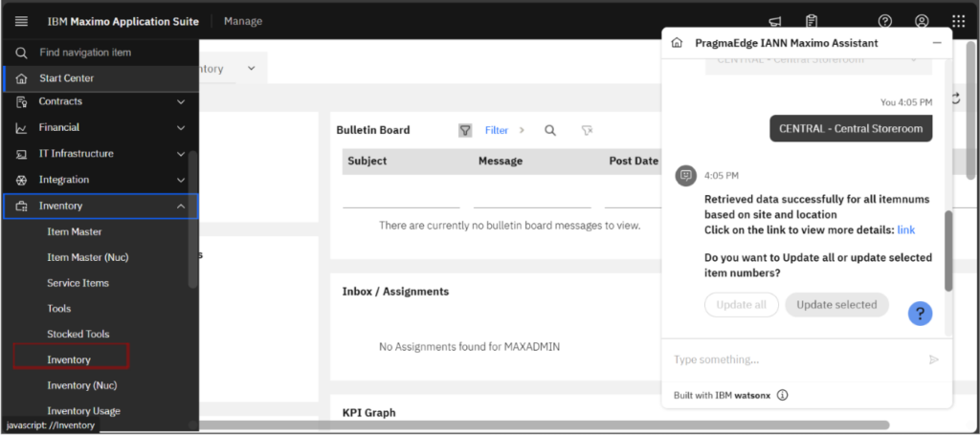Click the refresh icon beside chat
The width and height of the screenshot is (980, 435).
(956, 98)
